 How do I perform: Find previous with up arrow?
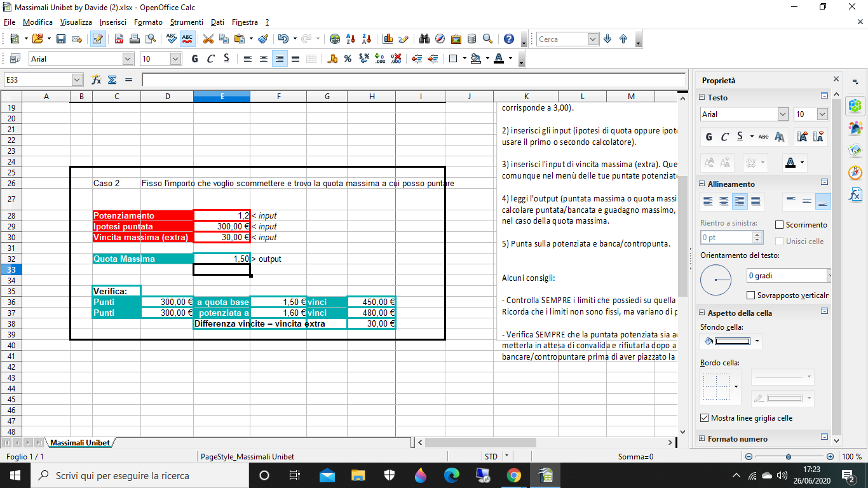pos(623,39)
